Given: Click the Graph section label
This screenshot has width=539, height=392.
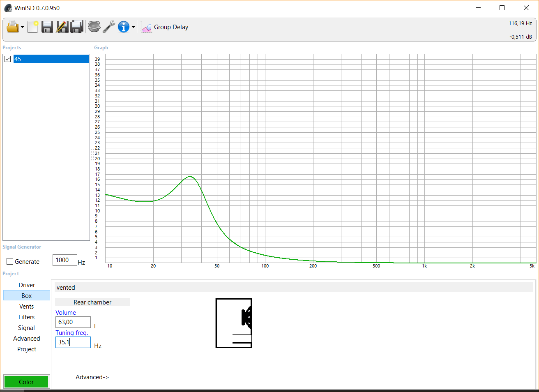Looking at the screenshot, I should pos(101,48).
